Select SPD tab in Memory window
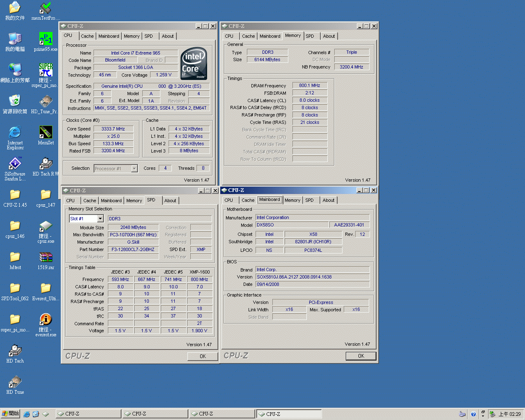Image resolution: width=525 pixels, height=420 pixels. [310, 36]
